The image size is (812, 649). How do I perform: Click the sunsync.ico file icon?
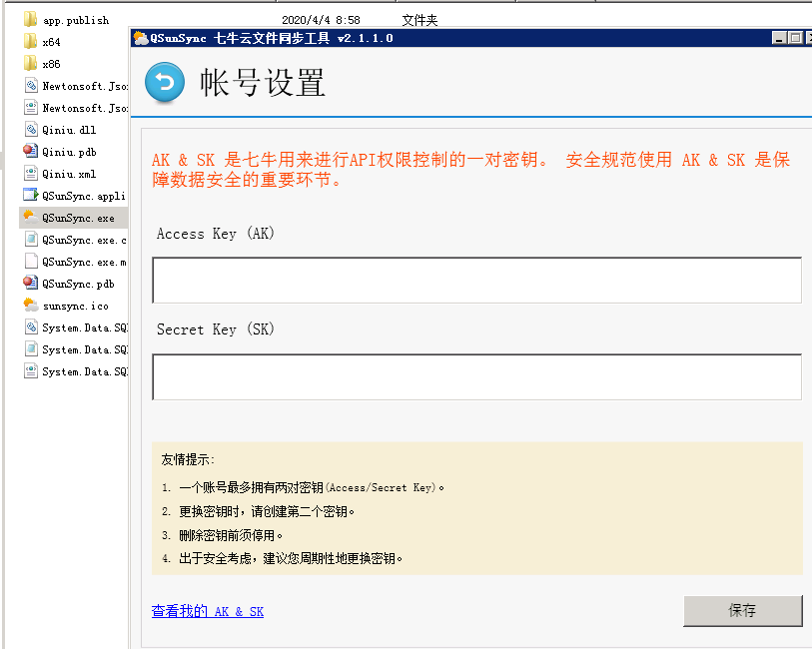tap(31, 306)
